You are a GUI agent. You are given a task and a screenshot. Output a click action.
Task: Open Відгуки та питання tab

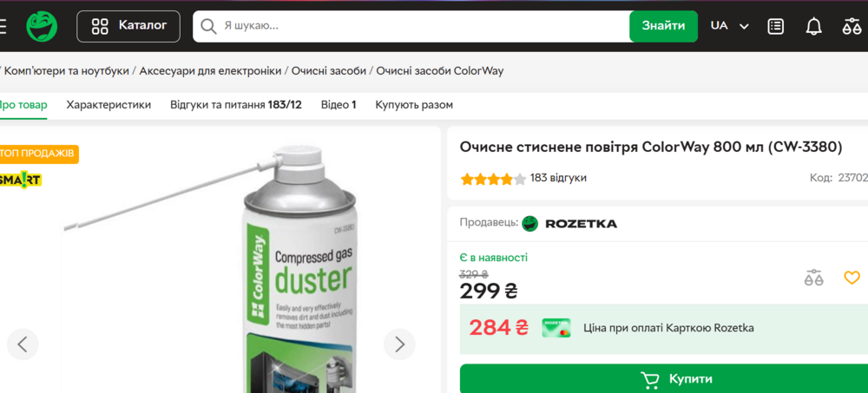point(236,105)
